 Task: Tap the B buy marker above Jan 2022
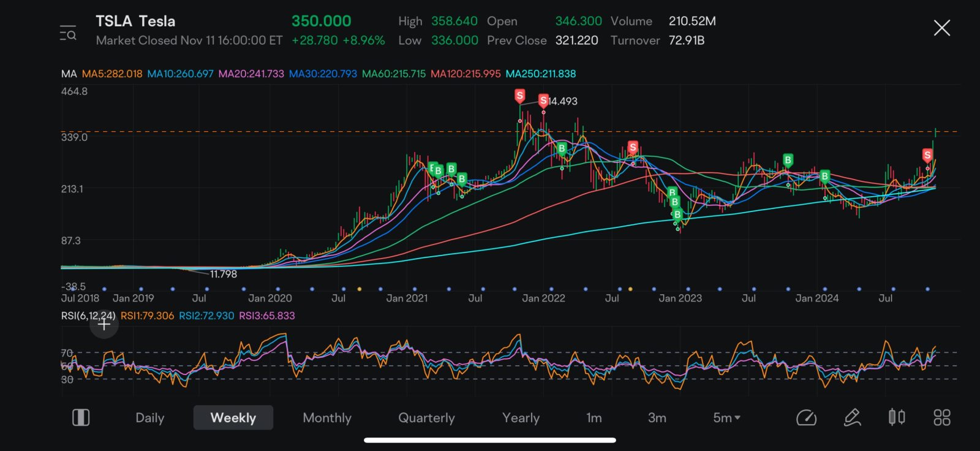tap(562, 149)
